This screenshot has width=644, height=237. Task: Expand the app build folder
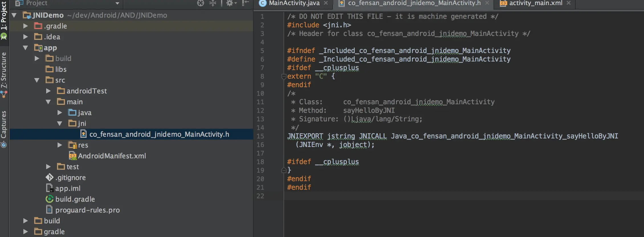pos(37,58)
